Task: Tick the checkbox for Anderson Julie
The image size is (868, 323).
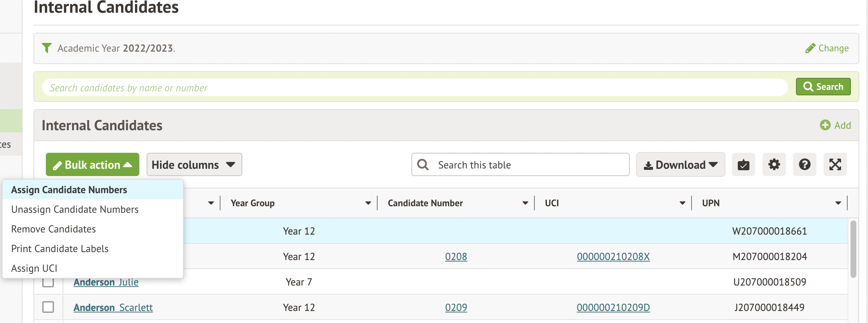Action: (48, 283)
